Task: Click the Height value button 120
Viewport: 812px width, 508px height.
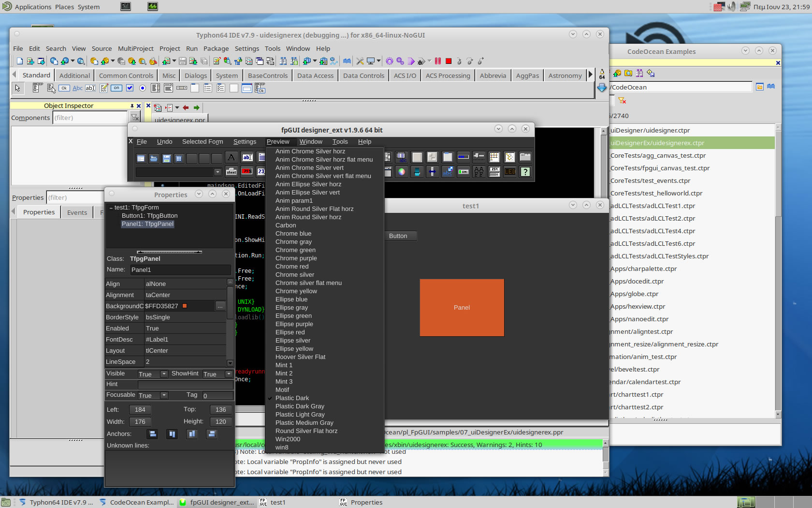Action: (221, 422)
